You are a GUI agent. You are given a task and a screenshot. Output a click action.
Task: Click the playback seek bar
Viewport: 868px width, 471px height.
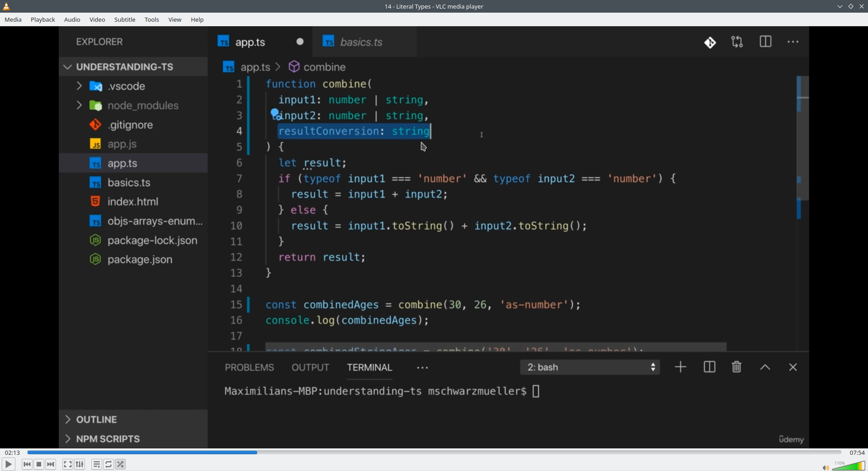click(434, 452)
